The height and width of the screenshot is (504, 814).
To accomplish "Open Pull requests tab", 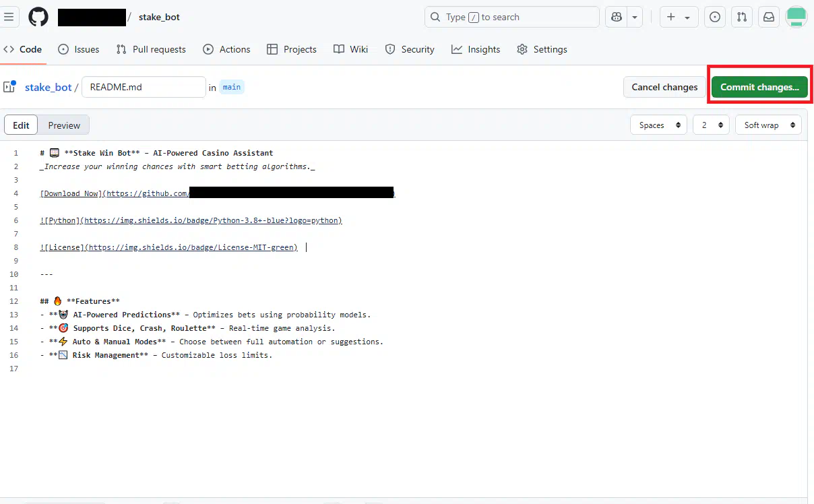I will coord(151,49).
